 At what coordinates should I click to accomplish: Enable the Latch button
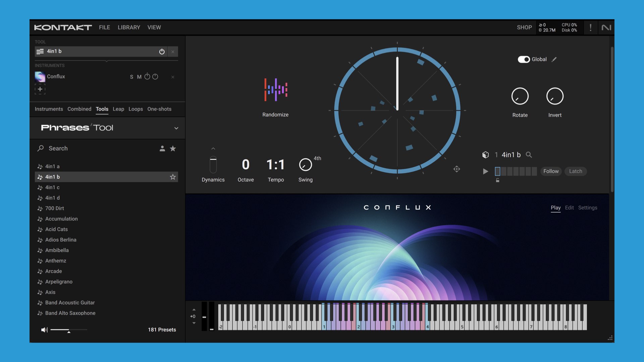tap(575, 171)
